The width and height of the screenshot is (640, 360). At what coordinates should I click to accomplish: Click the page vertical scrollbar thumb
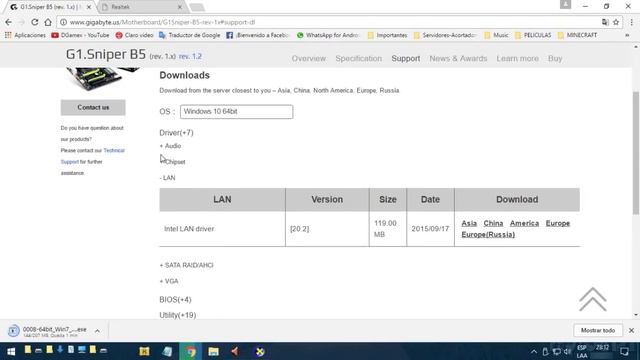pos(636,153)
